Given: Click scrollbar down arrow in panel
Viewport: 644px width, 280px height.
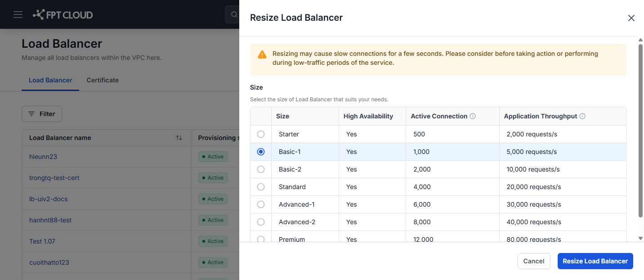Looking at the screenshot, I should point(641,239).
